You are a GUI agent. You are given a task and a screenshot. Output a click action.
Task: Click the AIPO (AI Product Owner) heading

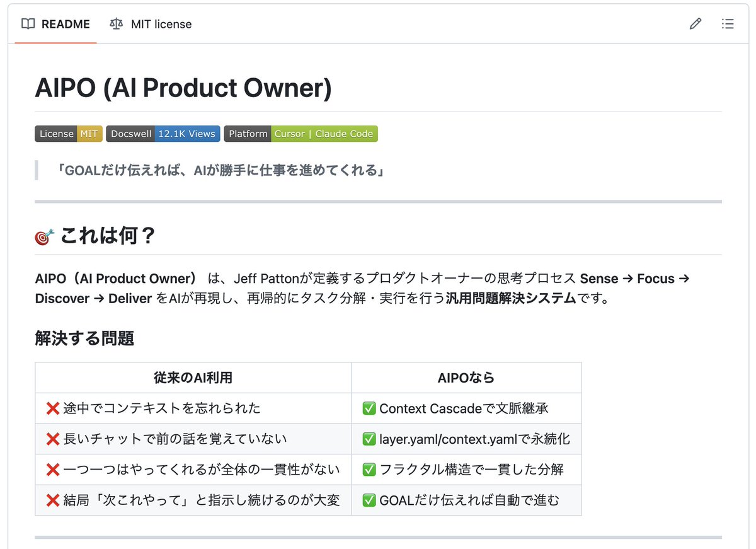(x=183, y=88)
